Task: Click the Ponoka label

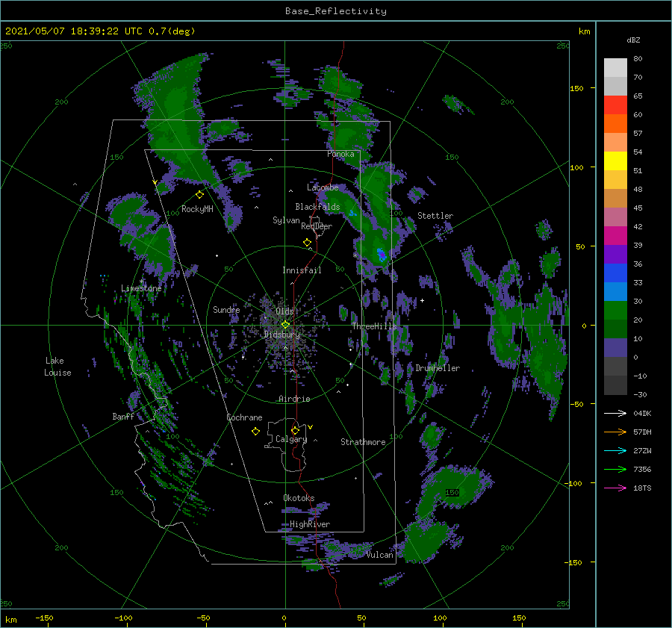Action: 340,154
